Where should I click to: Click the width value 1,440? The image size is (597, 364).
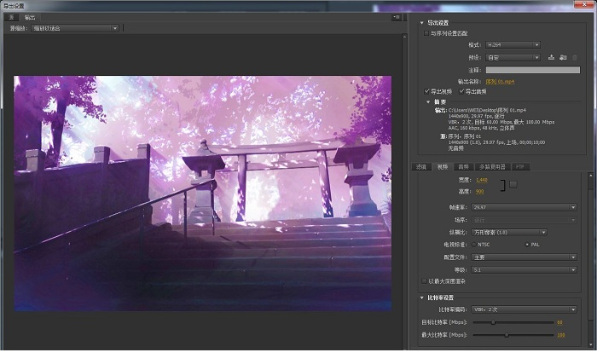[x=482, y=180]
